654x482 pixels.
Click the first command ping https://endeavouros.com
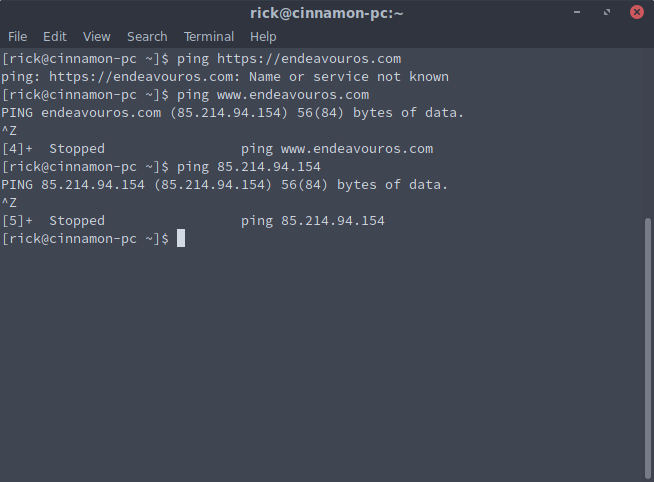[x=289, y=59]
